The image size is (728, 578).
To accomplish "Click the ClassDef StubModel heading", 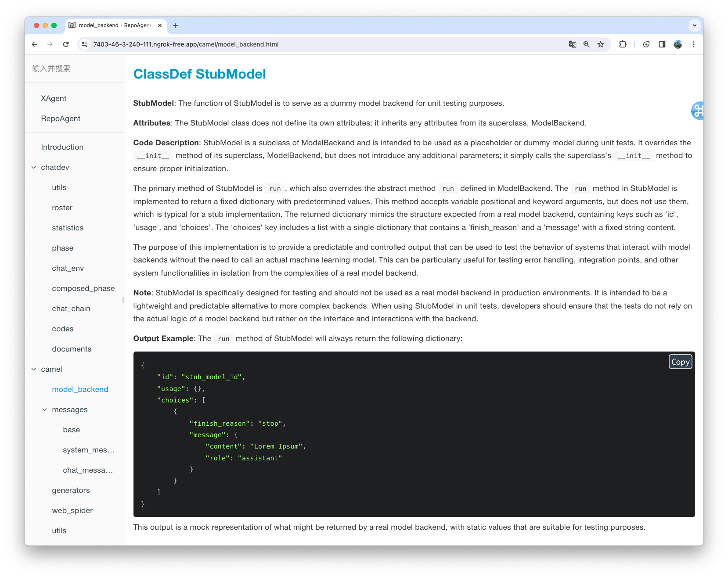I will point(200,74).
